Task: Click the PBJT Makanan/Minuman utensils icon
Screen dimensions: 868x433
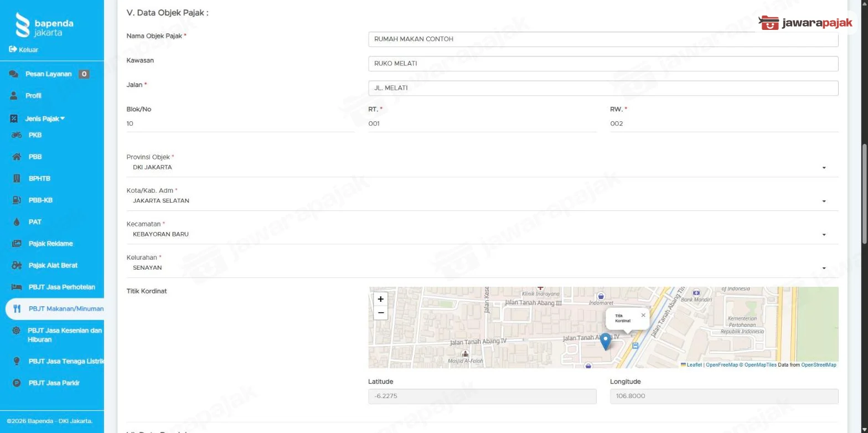Action: pos(17,309)
